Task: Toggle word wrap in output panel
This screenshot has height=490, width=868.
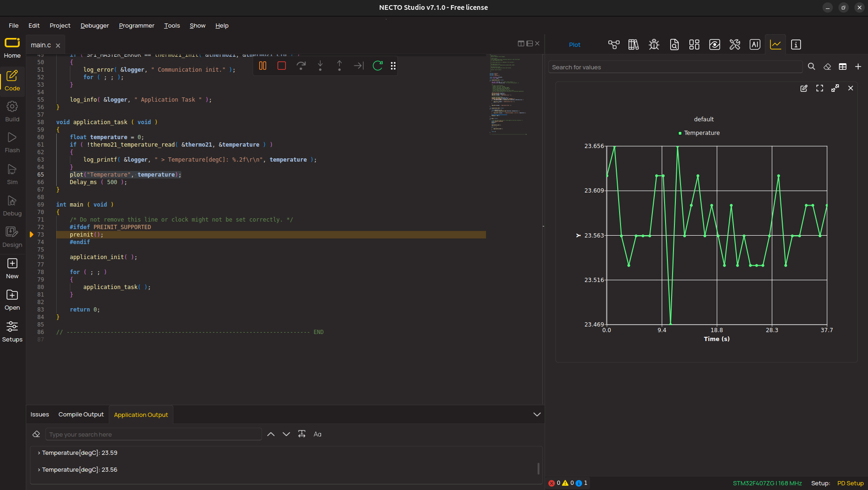Action: (302, 434)
